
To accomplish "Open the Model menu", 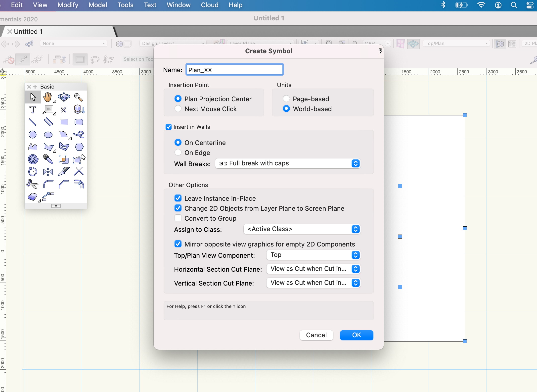I will [98, 5].
